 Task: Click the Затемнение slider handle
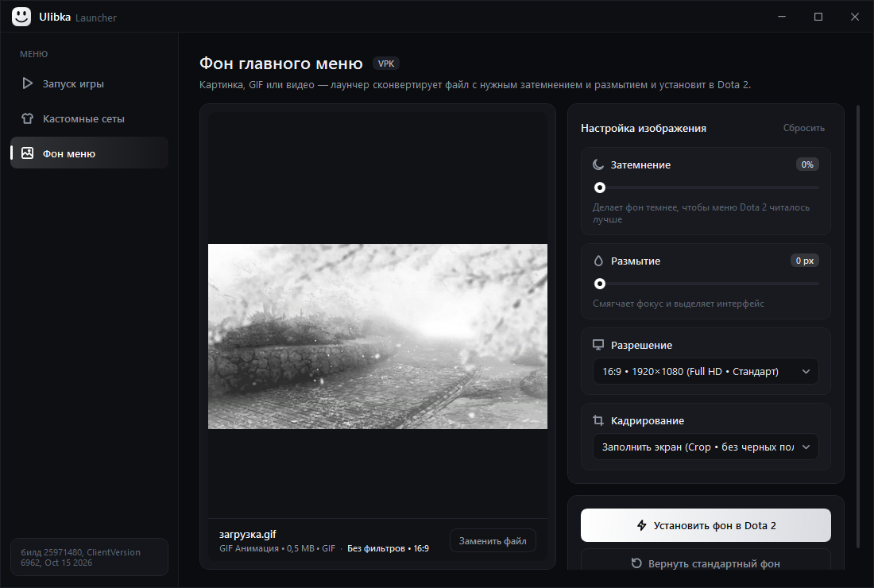click(x=599, y=188)
